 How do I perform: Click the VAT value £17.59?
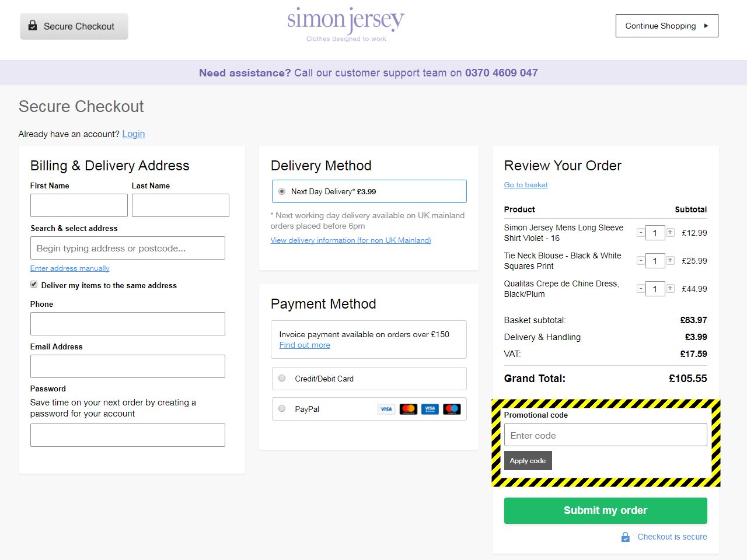coord(694,354)
